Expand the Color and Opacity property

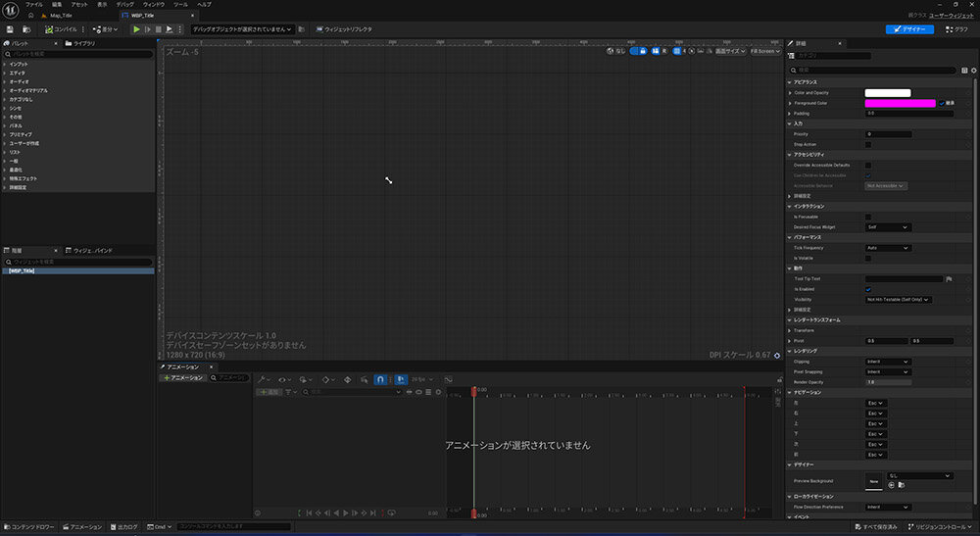click(x=790, y=92)
